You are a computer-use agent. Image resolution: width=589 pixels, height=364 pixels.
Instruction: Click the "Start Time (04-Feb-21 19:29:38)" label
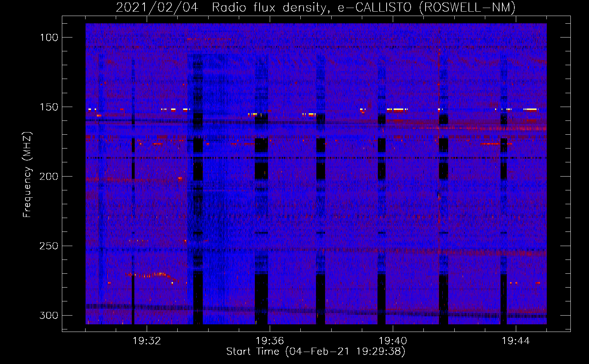click(x=316, y=352)
